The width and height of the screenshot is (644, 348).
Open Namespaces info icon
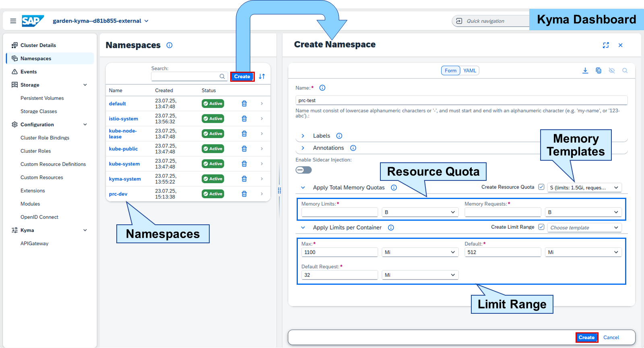pos(169,45)
